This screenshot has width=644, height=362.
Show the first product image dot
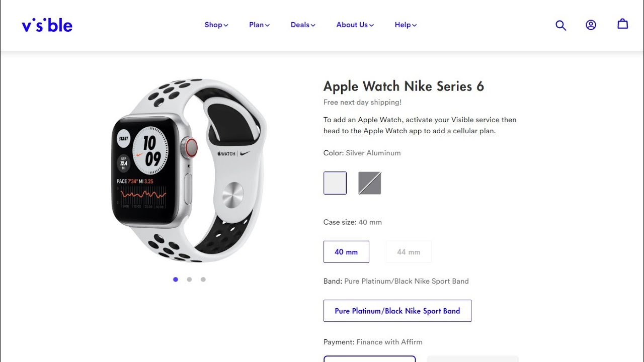tap(176, 280)
